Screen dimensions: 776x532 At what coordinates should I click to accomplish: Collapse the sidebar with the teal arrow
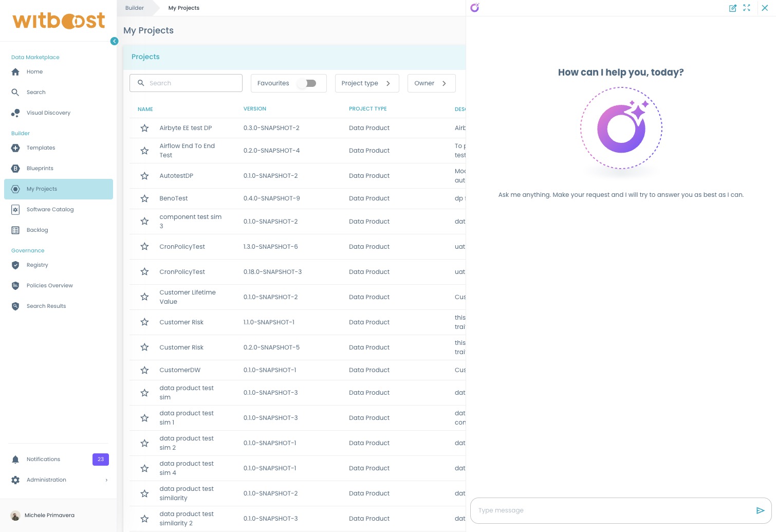click(114, 41)
